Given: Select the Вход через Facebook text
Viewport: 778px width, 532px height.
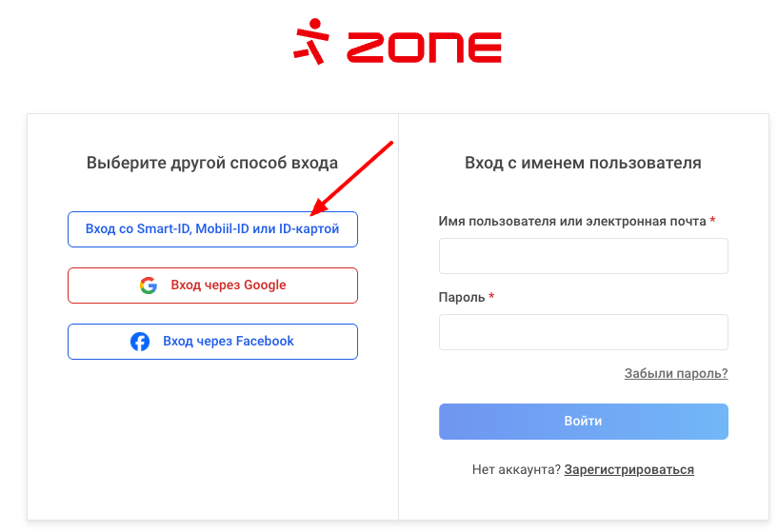Looking at the screenshot, I should tap(229, 341).
